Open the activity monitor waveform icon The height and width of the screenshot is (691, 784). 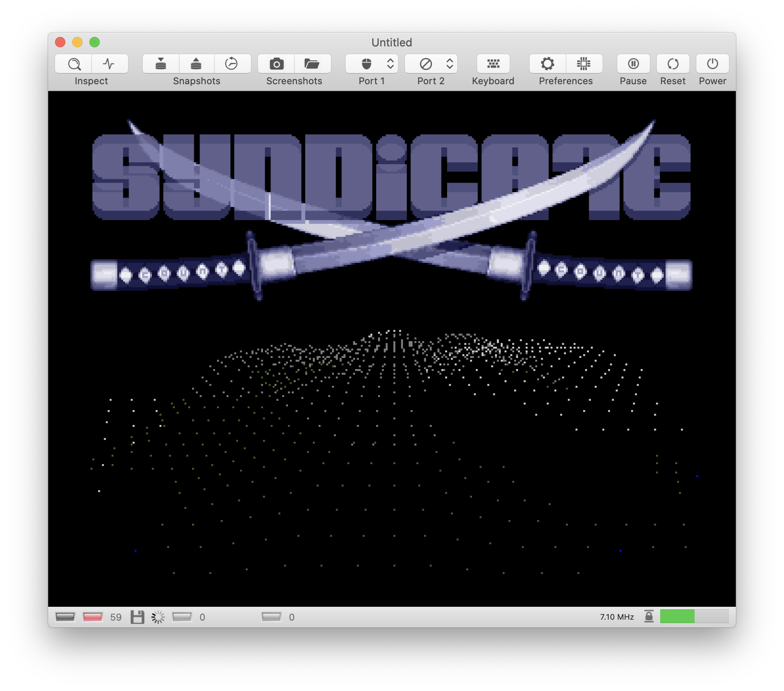point(110,64)
